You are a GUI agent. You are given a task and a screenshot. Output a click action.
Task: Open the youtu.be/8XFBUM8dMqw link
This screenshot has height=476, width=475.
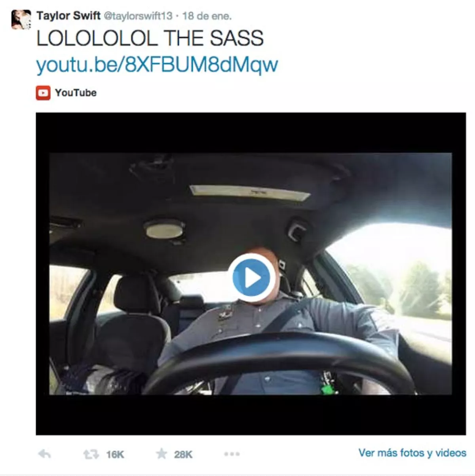(157, 65)
